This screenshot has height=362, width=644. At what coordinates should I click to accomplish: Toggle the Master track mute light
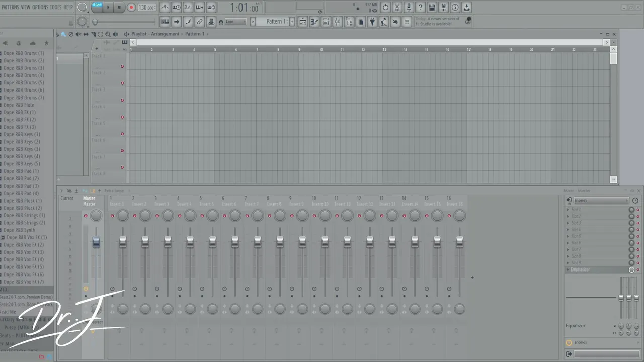pyautogui.click(x=86, y=216)
